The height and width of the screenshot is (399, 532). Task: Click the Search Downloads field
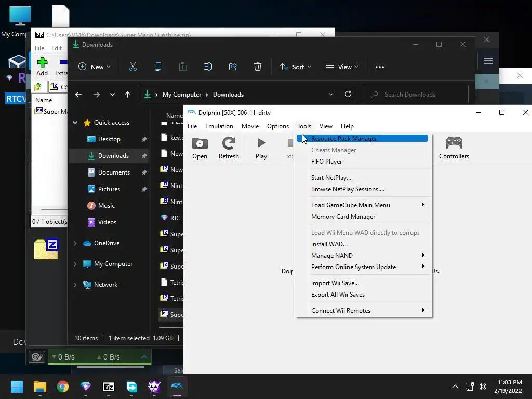tap(416, 95)
